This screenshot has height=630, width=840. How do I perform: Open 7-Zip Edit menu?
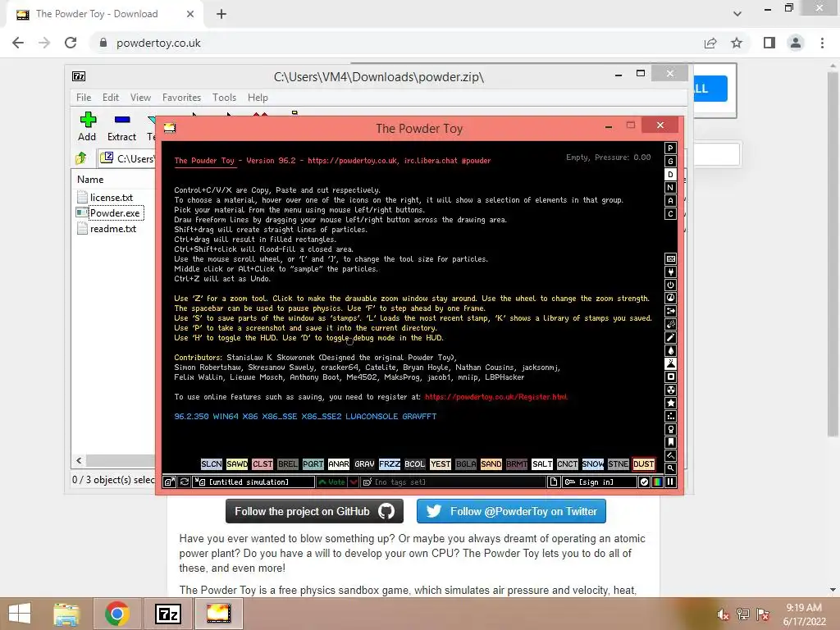point(111,98)
